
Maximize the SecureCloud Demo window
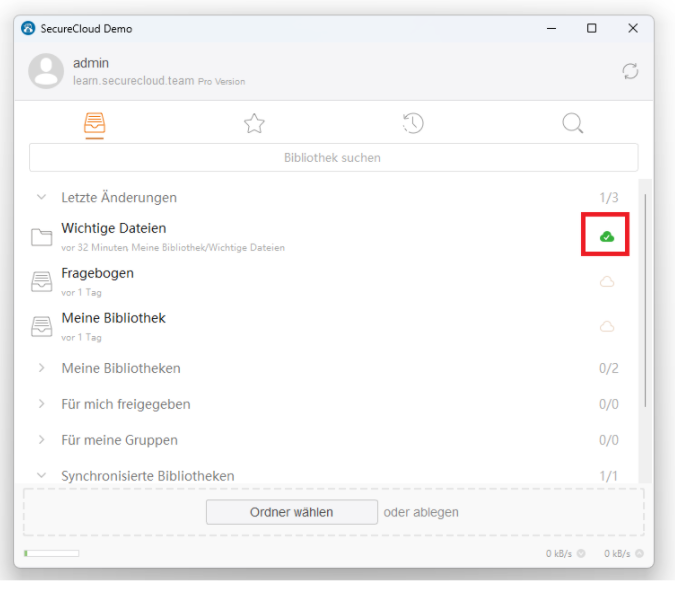click(x=592, y=28)
